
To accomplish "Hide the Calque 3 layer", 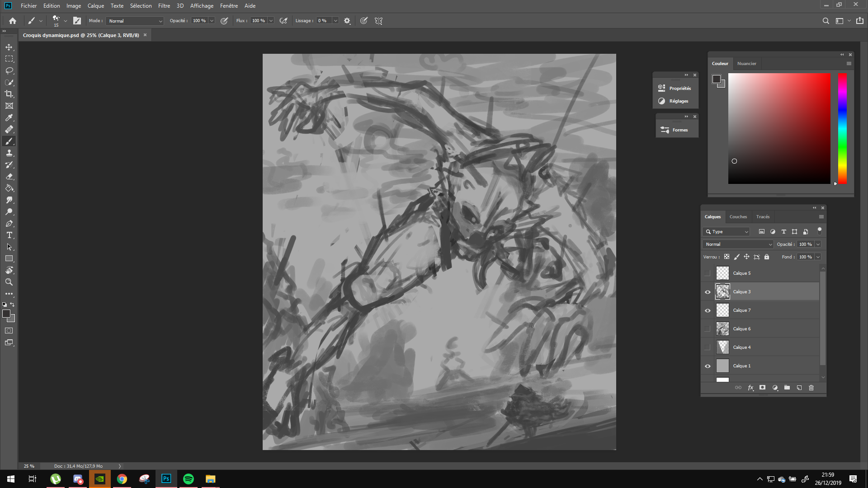I will tap(708, 292).
